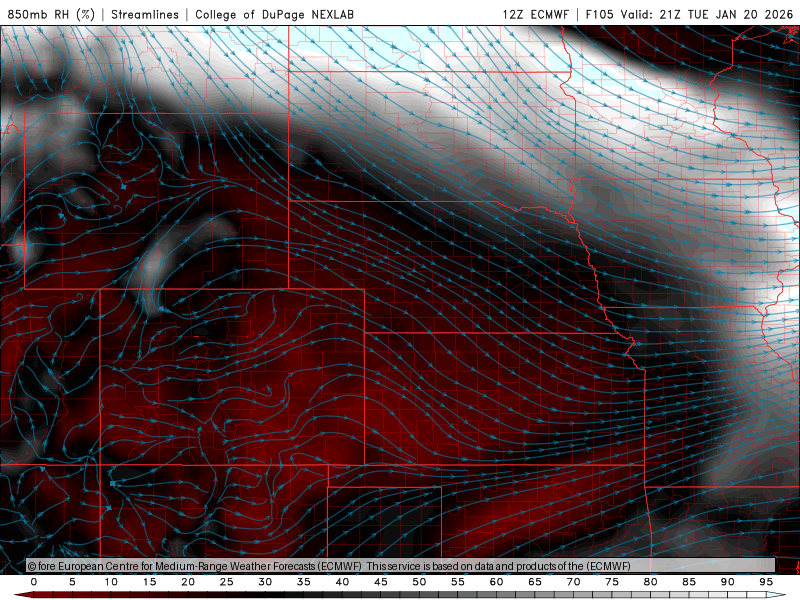Click the ECMWF copyright notice banner
Viewport: 800px width, 600px height.
tap(401, 566)
